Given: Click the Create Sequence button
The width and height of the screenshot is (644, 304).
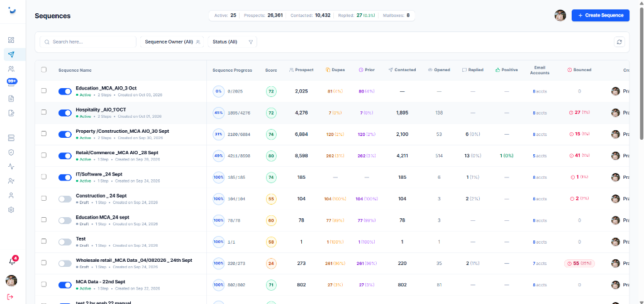Looking at the screenshot, I should point(600,15).
